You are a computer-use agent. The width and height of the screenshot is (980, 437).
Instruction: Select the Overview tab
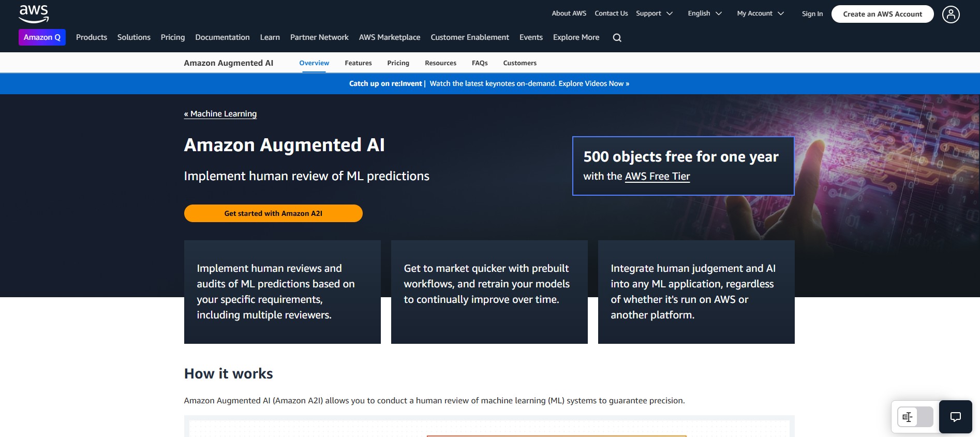tap(314, 63)
